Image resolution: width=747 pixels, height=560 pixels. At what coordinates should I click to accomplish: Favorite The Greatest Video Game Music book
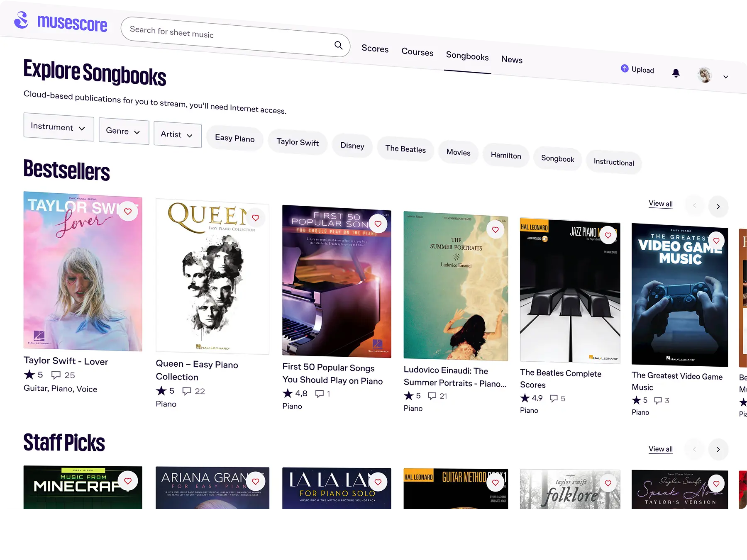tap(716, 240)
